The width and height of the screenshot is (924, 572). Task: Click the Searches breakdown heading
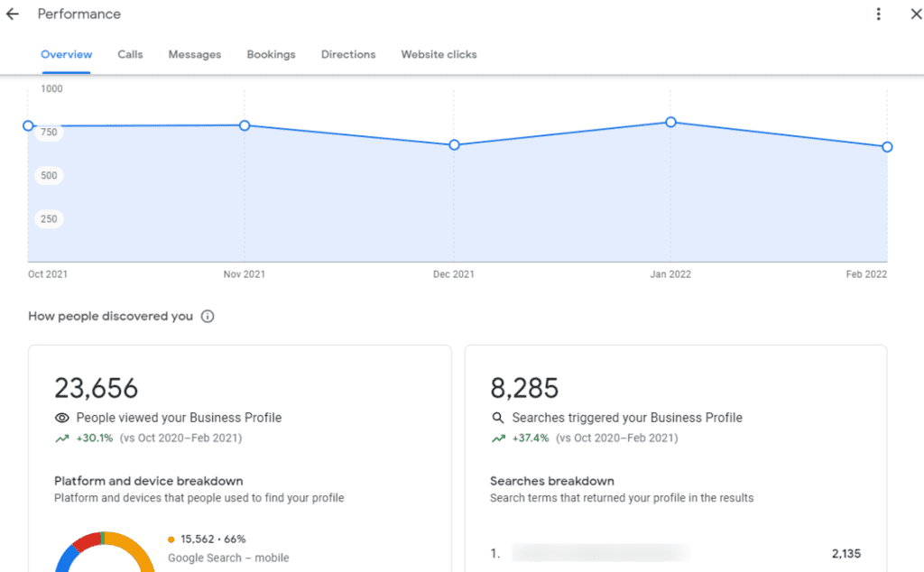pos(552,481)
